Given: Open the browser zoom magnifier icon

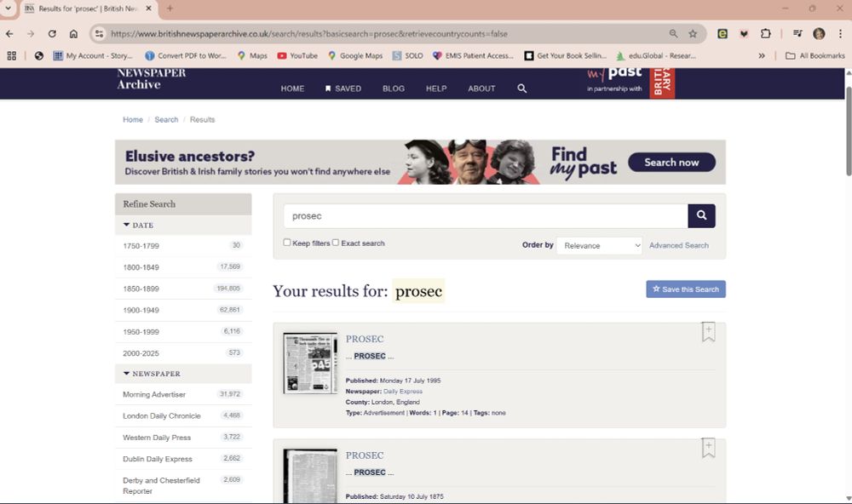Looking at the screenshot, I should click(x=673, y=34).
